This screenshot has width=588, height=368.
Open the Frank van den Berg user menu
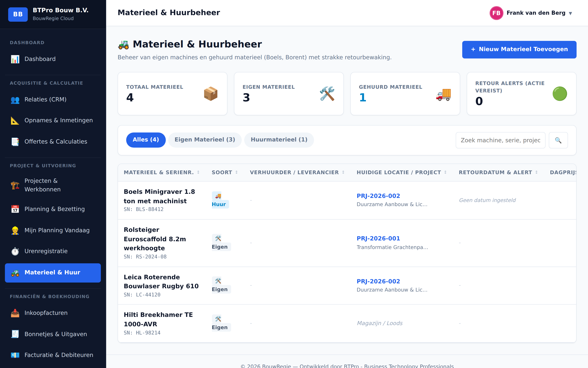tap(531, 13)
